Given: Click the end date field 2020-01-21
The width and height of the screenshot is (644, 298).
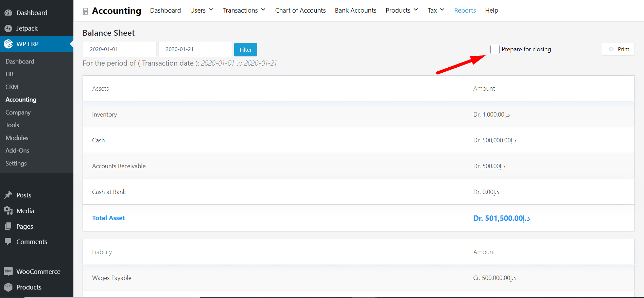Looking at the screenshot, I should 195,49.
